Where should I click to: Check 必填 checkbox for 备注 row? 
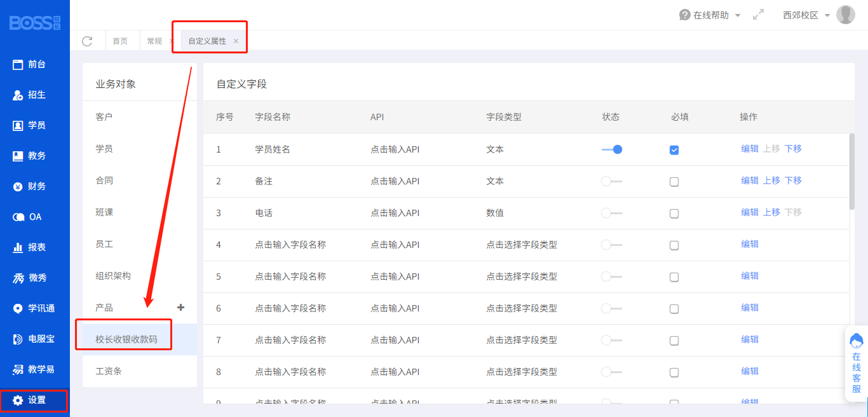click(674, 182)
